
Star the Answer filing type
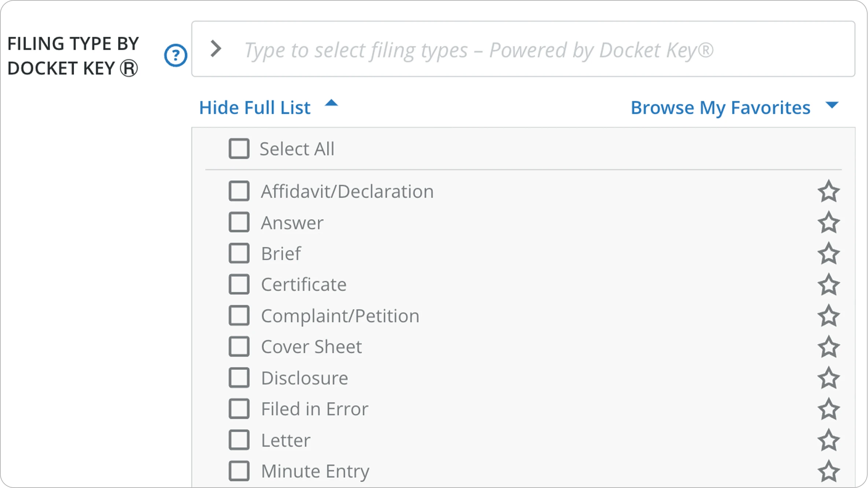[828, 222]
